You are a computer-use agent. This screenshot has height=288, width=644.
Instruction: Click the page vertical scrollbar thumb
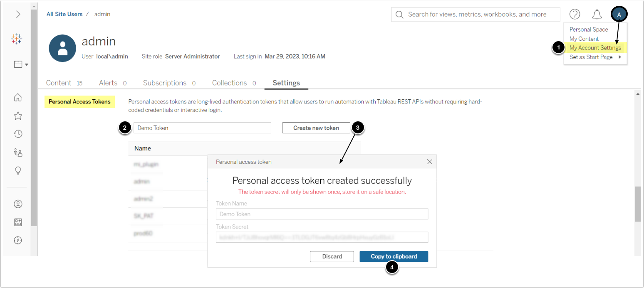coord(638,204)
